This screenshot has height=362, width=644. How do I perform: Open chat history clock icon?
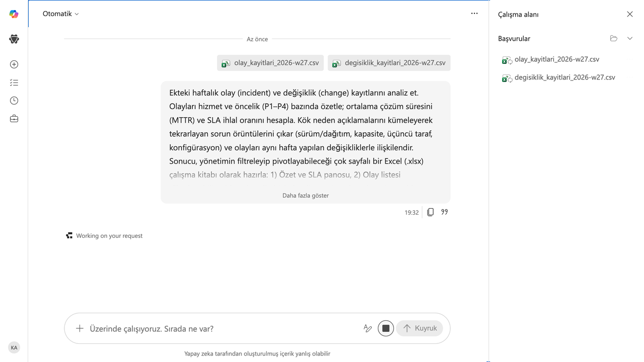14,101
